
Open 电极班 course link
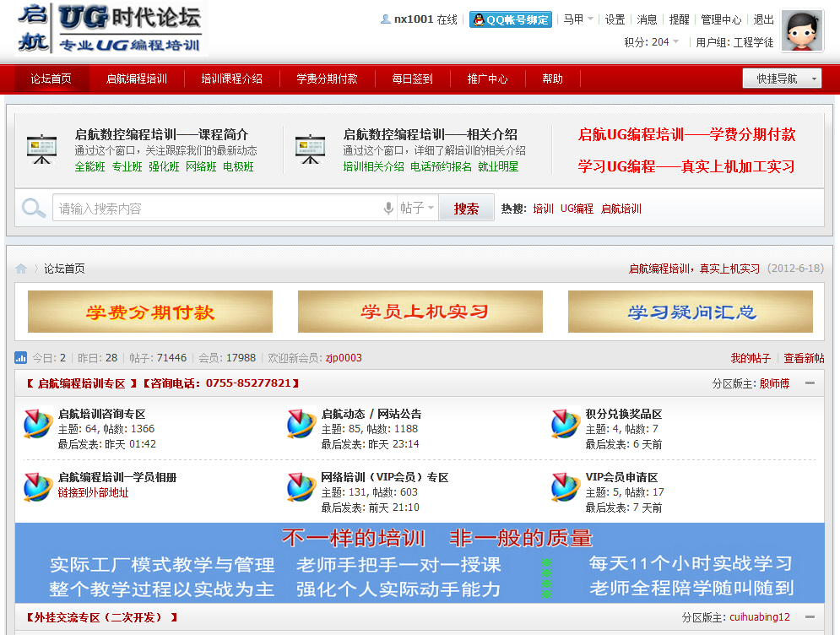click(238, 166)
